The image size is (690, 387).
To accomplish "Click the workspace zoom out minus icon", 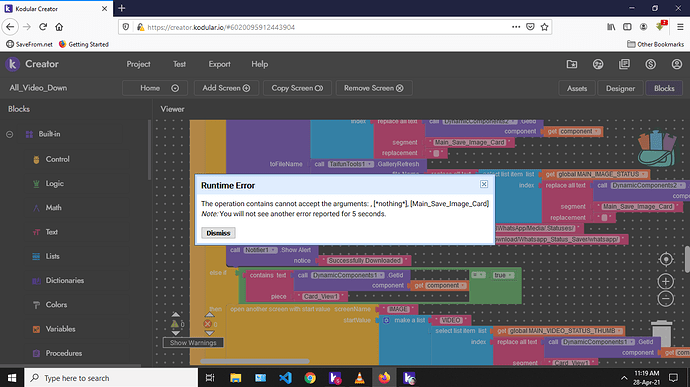I will (x=666, y=299).
